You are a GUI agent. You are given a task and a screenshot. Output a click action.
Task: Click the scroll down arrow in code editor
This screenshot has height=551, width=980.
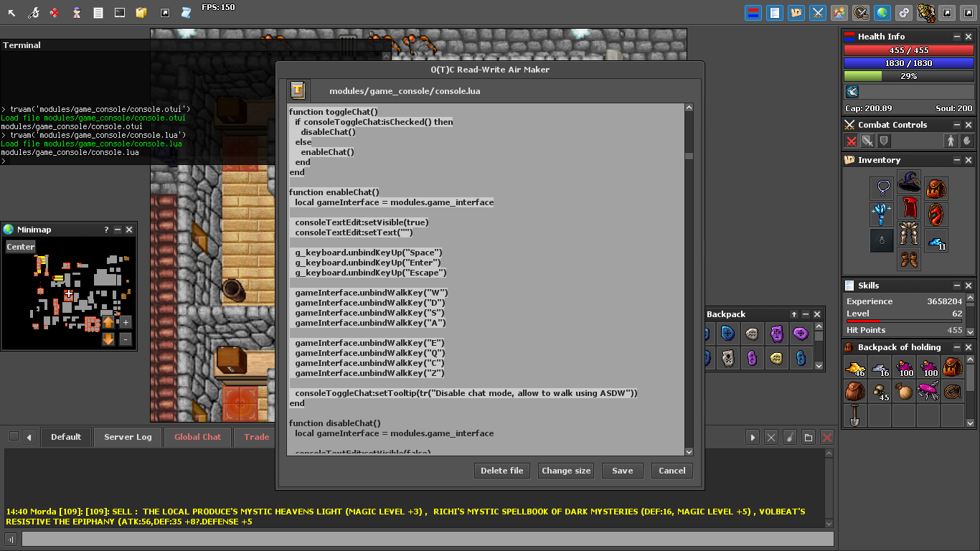689,451
